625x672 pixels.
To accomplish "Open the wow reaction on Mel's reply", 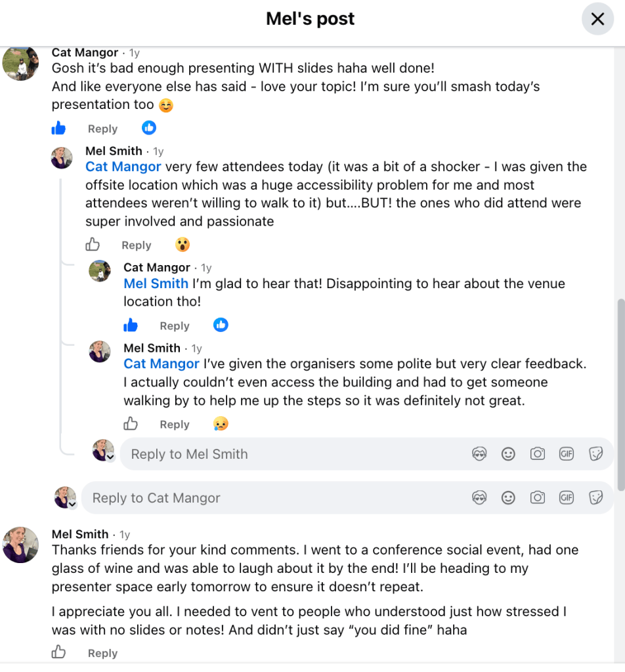I will (x=183, y=245).
